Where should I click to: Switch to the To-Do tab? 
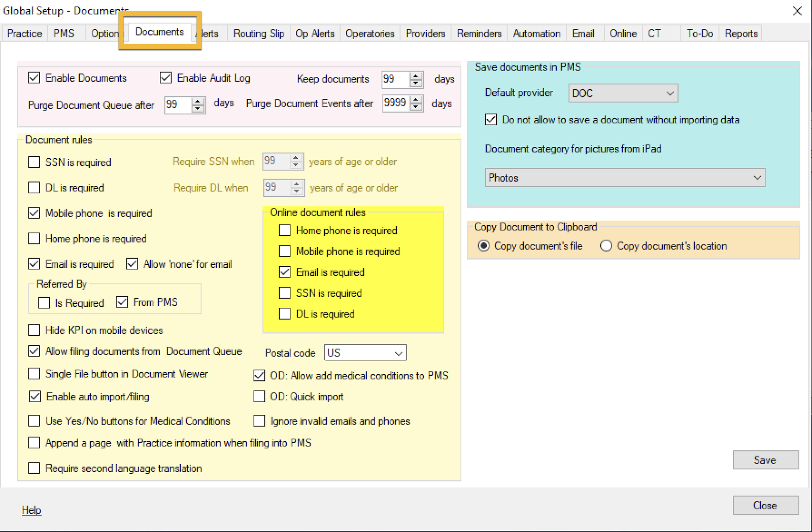700,33
